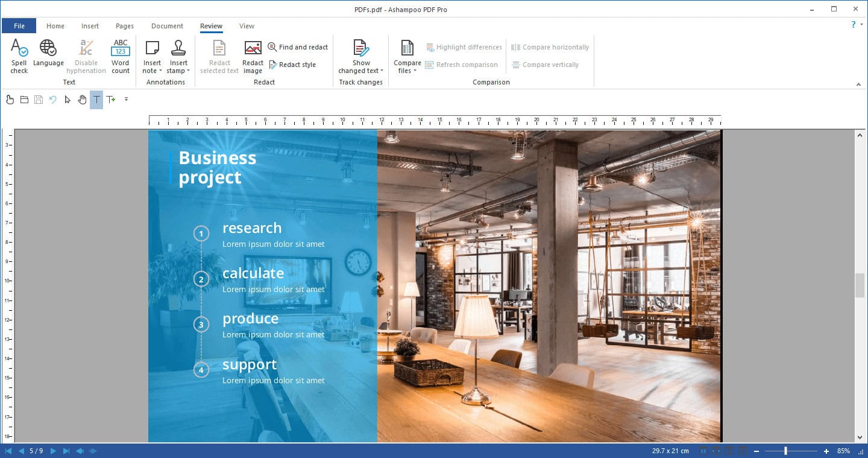Click Compare horizontally
868x458 pixels.
(x=550, y=47)
